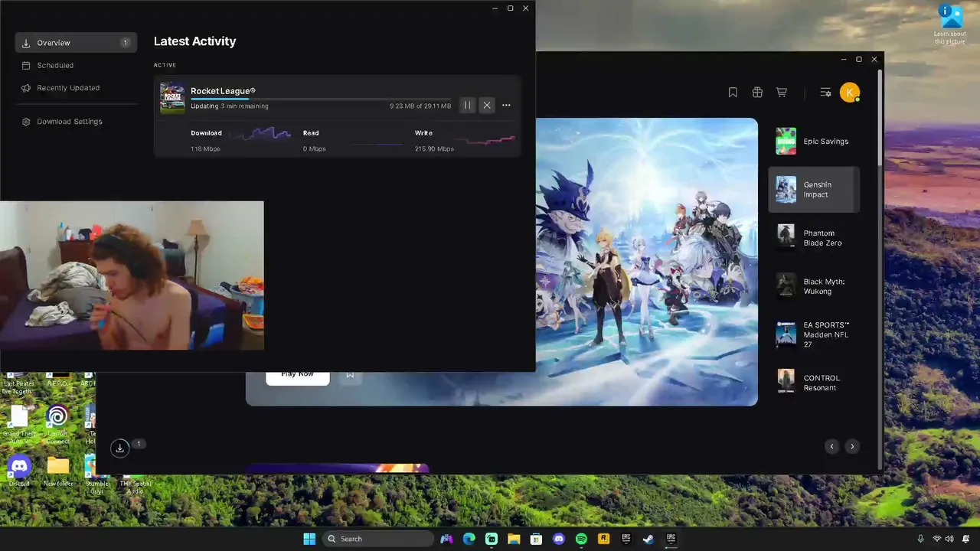Open the Overview tab in downloads
980x551 pixels.
tap(76, 43)
